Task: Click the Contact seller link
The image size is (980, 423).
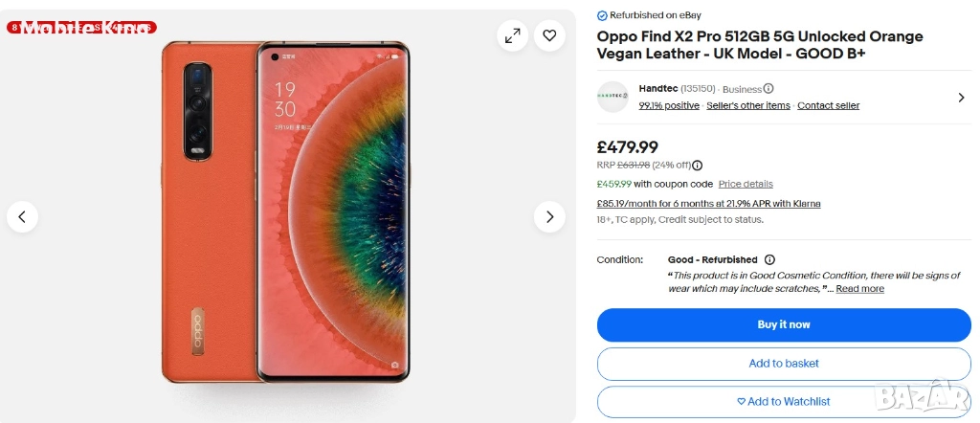Action: click(828, 105)
